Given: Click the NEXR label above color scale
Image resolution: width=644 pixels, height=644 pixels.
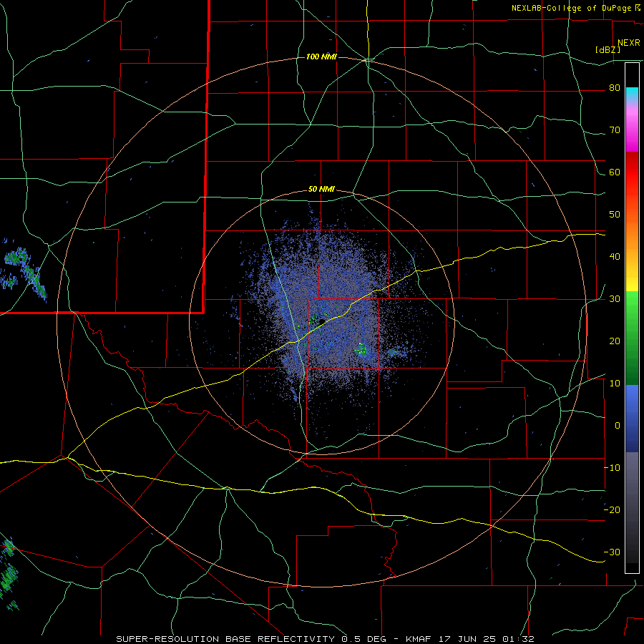Looking at the screenshot, I should 629,43.
